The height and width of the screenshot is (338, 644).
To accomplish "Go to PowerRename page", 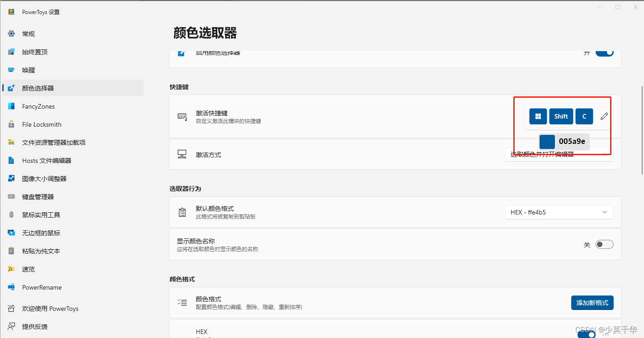I will pyautogui.click(x=73, y=287).
